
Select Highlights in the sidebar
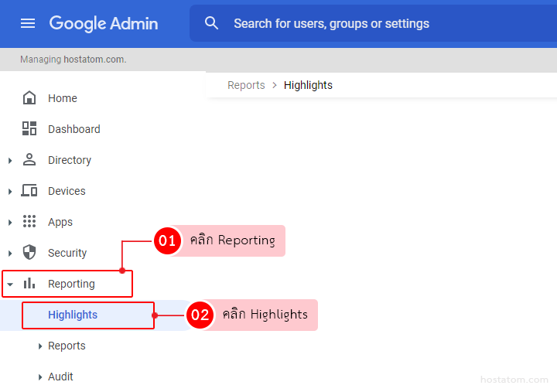click(73, 315)
